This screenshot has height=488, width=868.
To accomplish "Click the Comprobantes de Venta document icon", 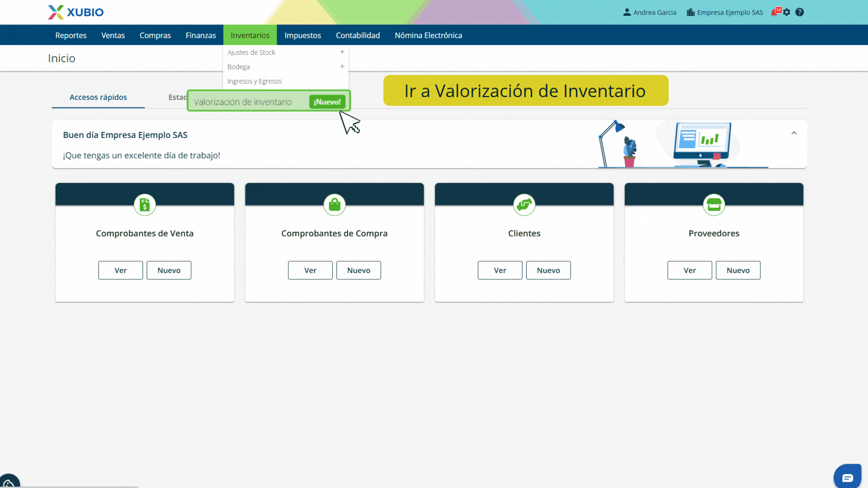I will click(145, 205).
